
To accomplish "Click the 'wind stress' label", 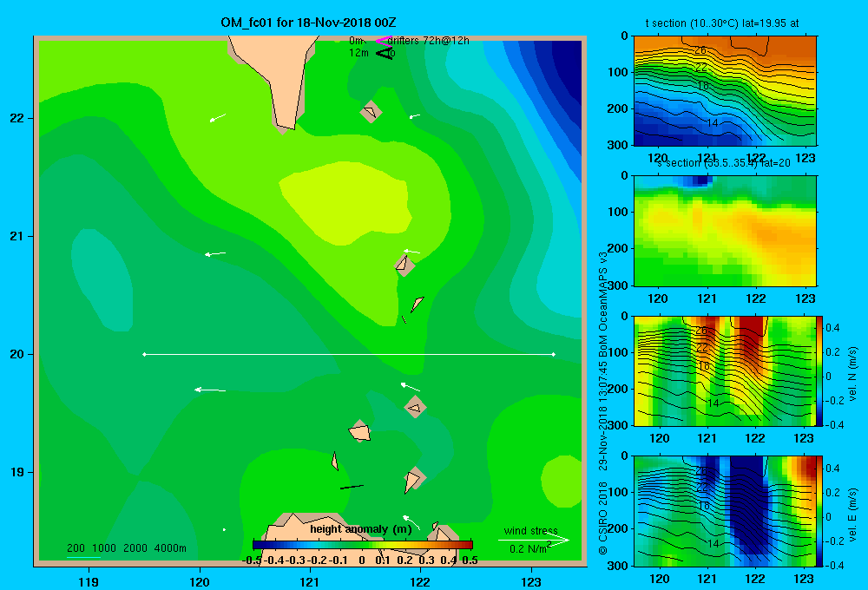I will (x=531, y=530).
